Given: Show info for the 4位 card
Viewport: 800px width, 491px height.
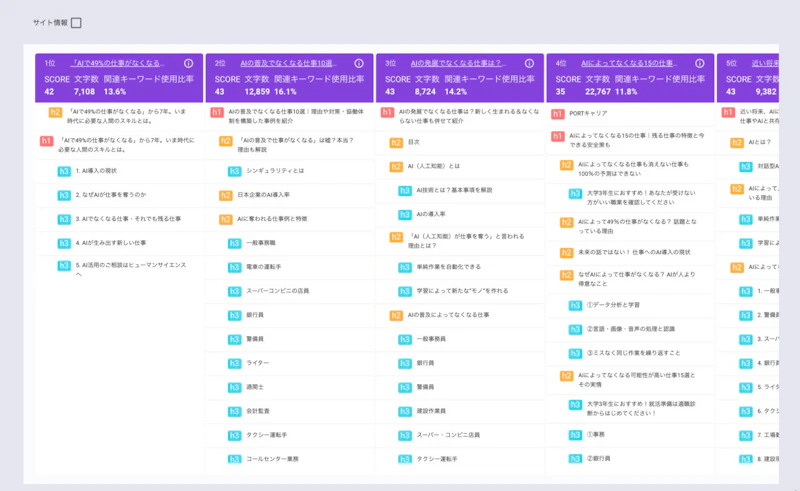Looking at the screenshot, I should (x=699, y=63).
